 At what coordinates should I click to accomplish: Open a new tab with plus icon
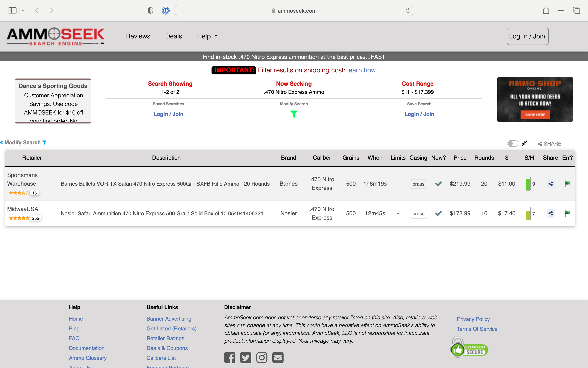[x=561, y=10]
